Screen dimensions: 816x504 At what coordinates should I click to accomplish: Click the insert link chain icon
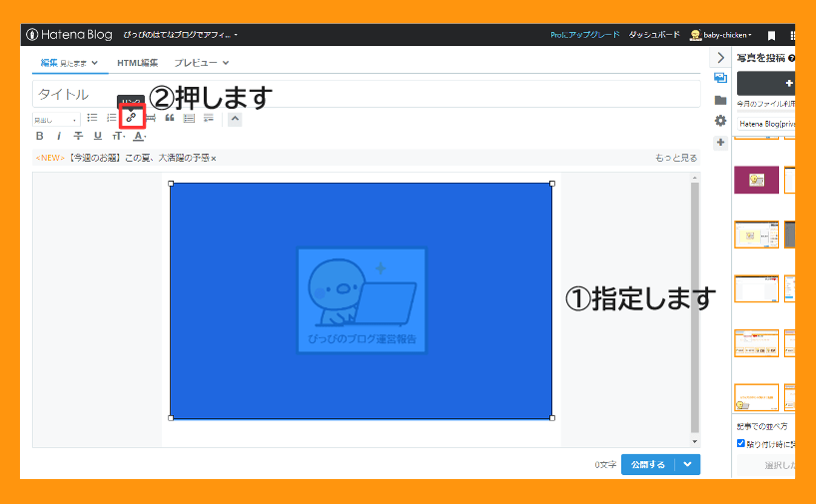[x=131, y=118]
